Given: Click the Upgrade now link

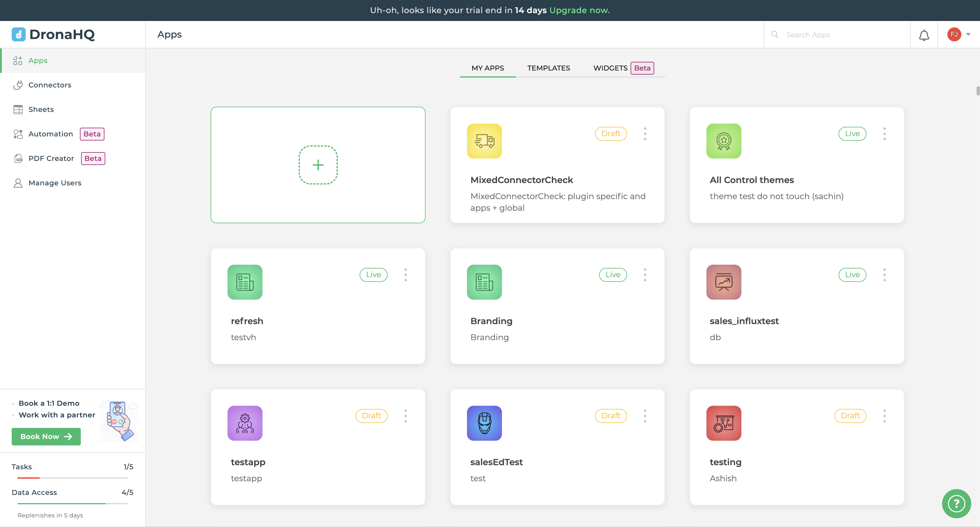Looking at the screenshot, I should click(580, 10).
